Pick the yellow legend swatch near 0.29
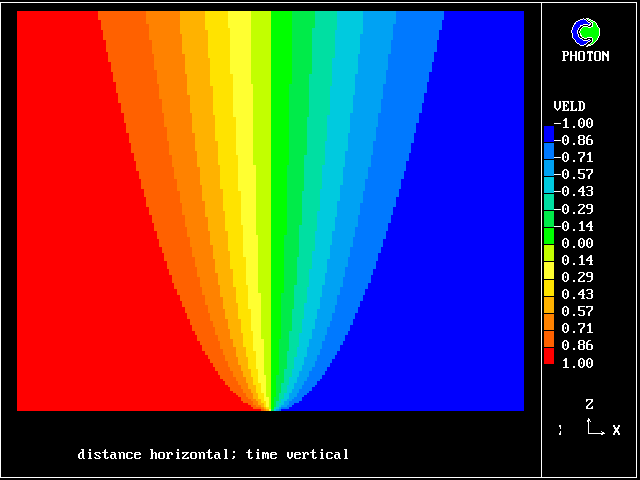 click(548, 269)
